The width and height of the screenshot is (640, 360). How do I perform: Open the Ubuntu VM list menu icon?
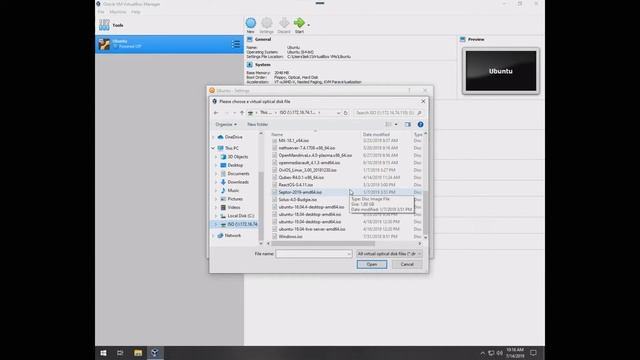236,44
